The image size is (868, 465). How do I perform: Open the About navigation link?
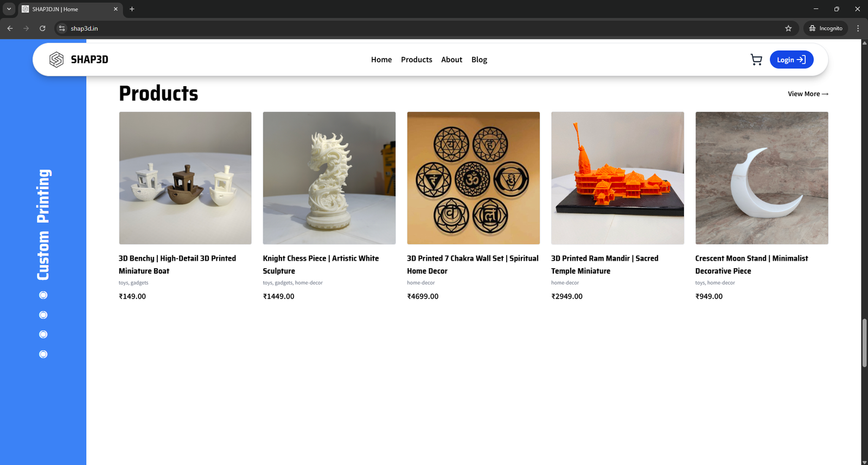[x=451, y=60]
